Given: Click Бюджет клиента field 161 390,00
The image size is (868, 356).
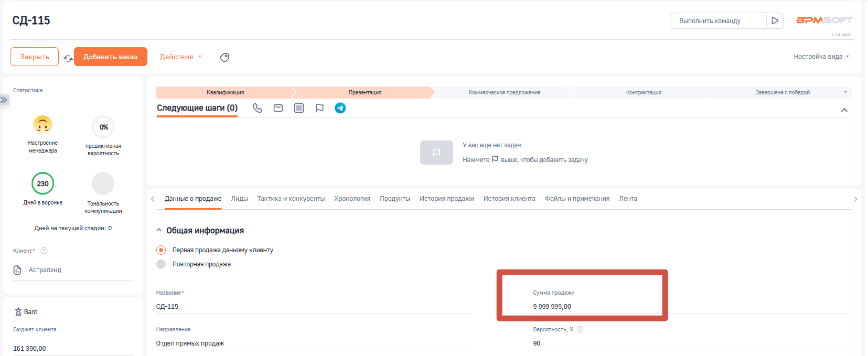Looking at the screenshot, I should tap(73, 349).
